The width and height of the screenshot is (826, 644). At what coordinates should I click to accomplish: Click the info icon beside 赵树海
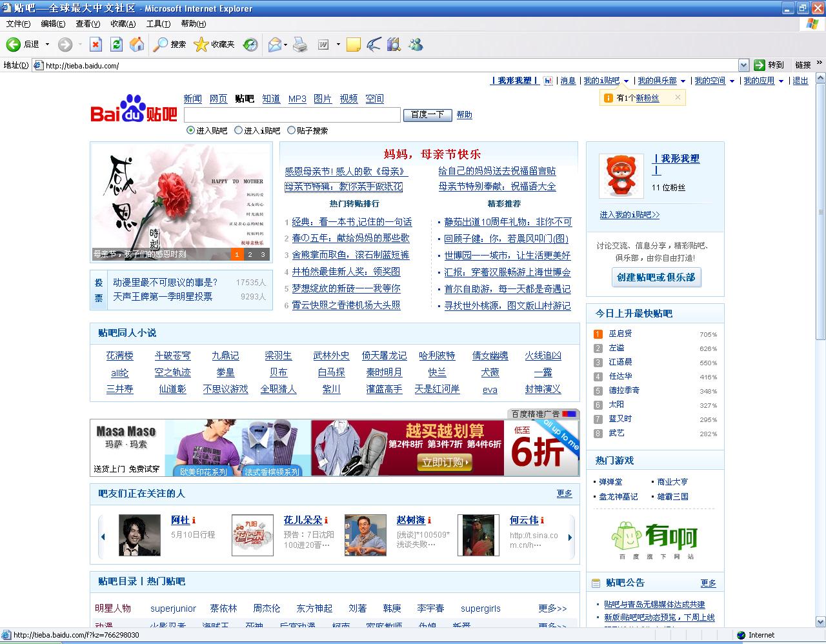pos(429,520)
